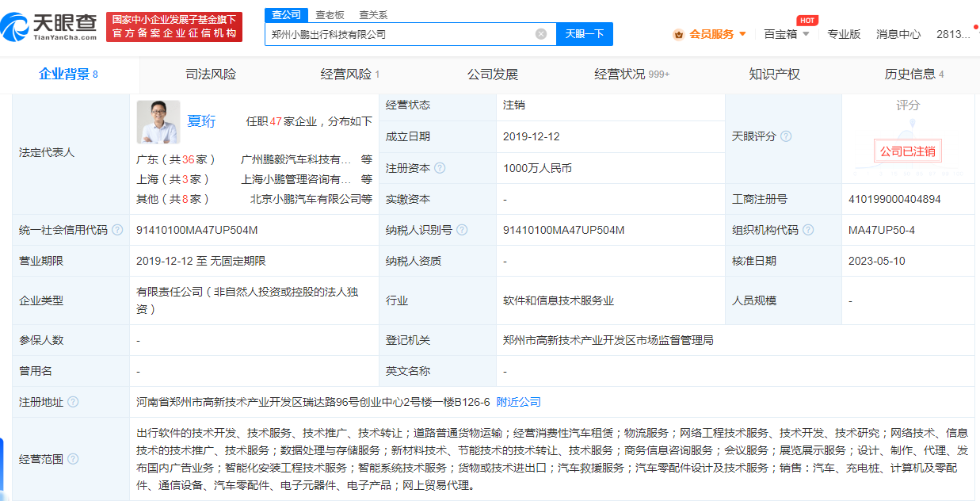
Task: Click the crown icon beside 会员服务
Action: coord(678,34)
